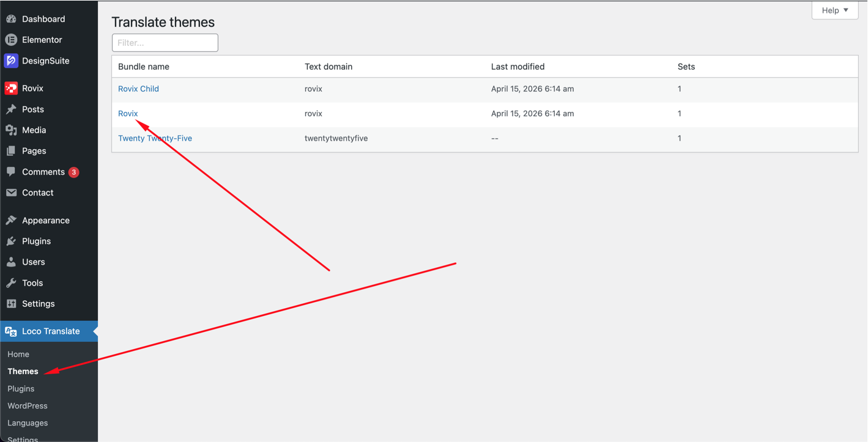Click the Contact envelope icon
Screen dimensions: 868x442
pos(11,193)
